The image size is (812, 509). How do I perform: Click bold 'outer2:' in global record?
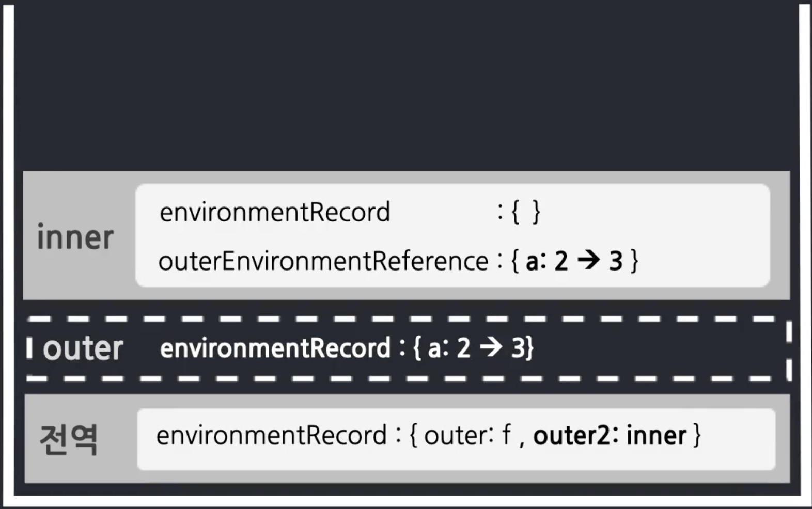tap(576, 435)
